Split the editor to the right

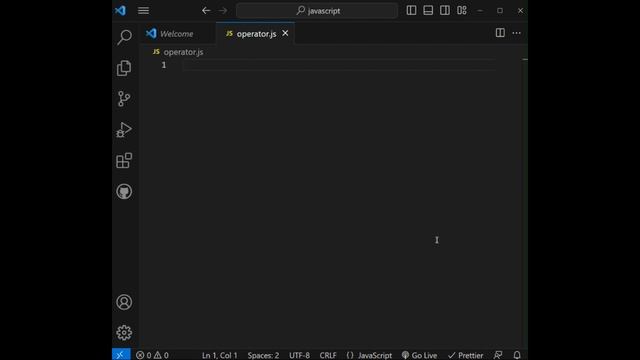click(x=500, y=33)
